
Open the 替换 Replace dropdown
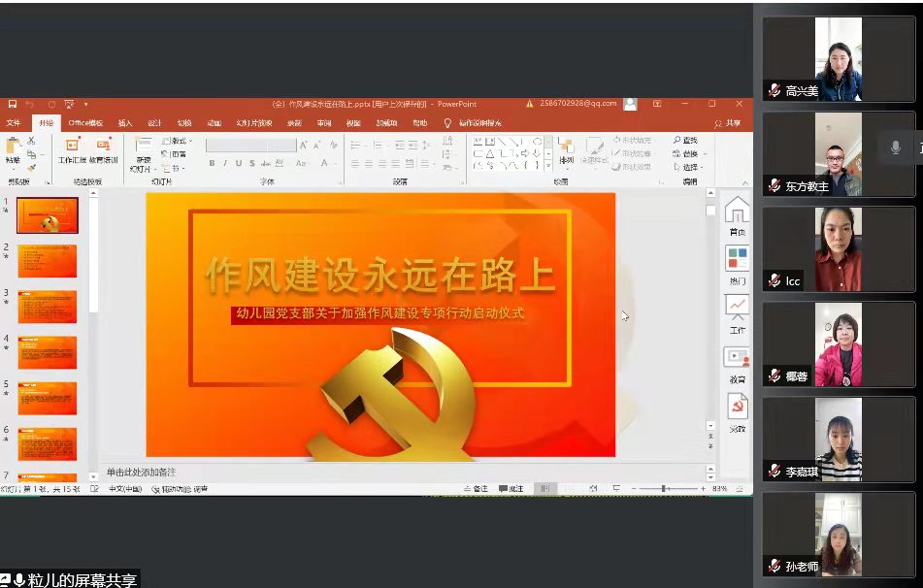coord(689,153)
